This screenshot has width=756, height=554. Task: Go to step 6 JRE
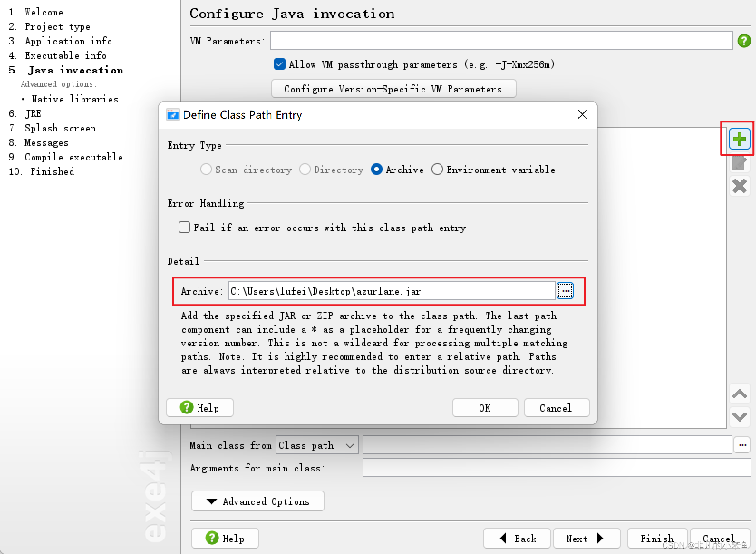[x=25, y=114]
